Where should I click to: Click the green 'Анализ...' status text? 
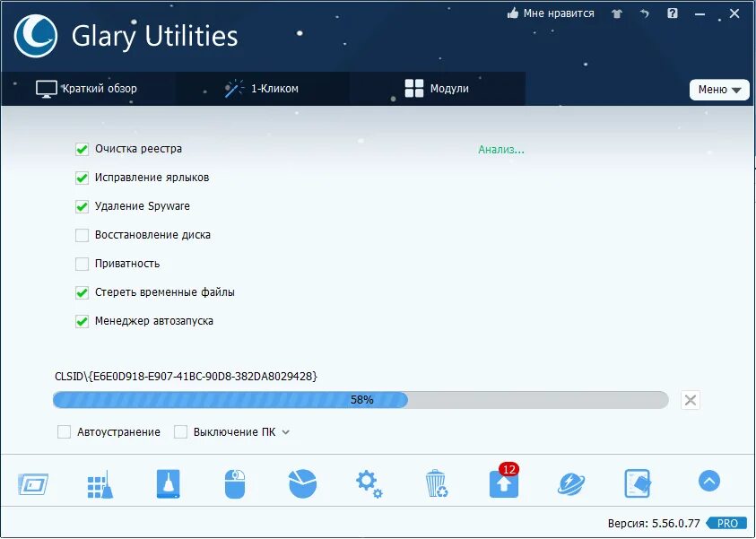[x=501, y=150]
